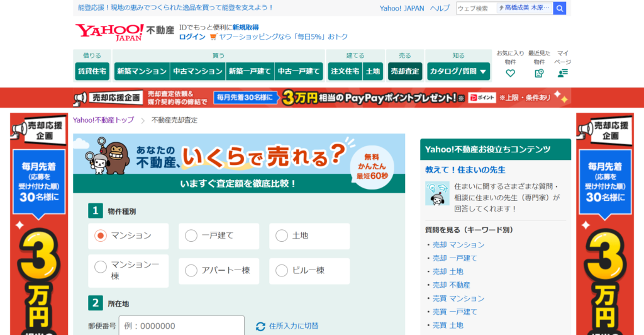Click the ログイン link
Image resolution: width=644 pixels, height=335 pixels.
pyautogui.click(x=192, y=37)
